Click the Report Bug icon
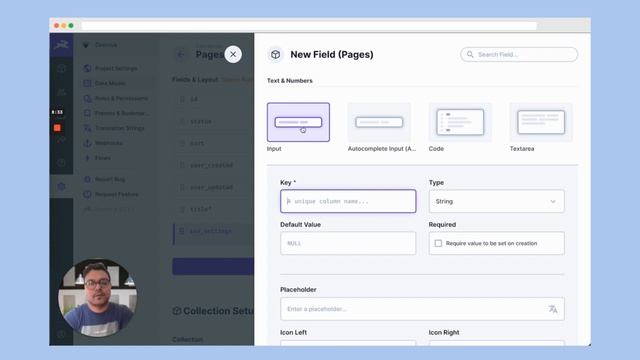Image resolution: width=640 pixels, height=360 pixels. (x=87, y=179)
